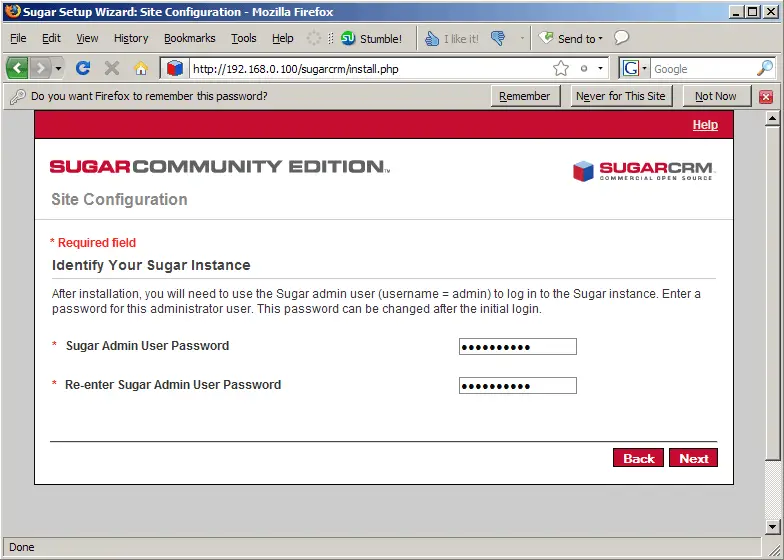Open the View menu

pyautogui.click(x=87, y=38)
